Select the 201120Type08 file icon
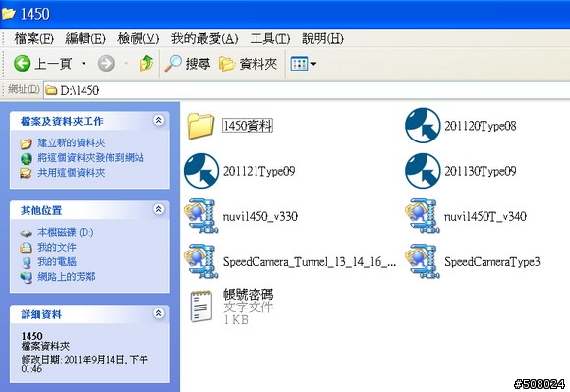Screen dimensions: 570x392 tap(423, 126)
